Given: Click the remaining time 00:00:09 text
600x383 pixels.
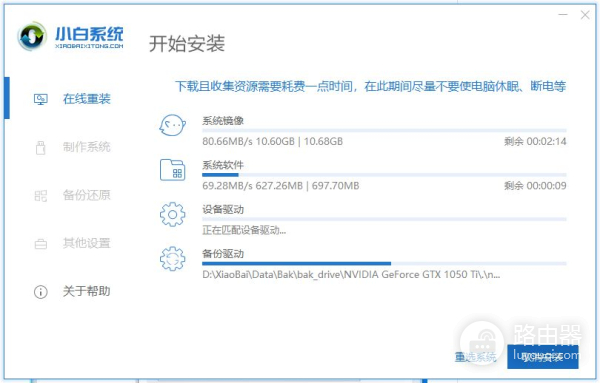Looking at the screenshot, I should pyautogui.click(x=535, y=186).
